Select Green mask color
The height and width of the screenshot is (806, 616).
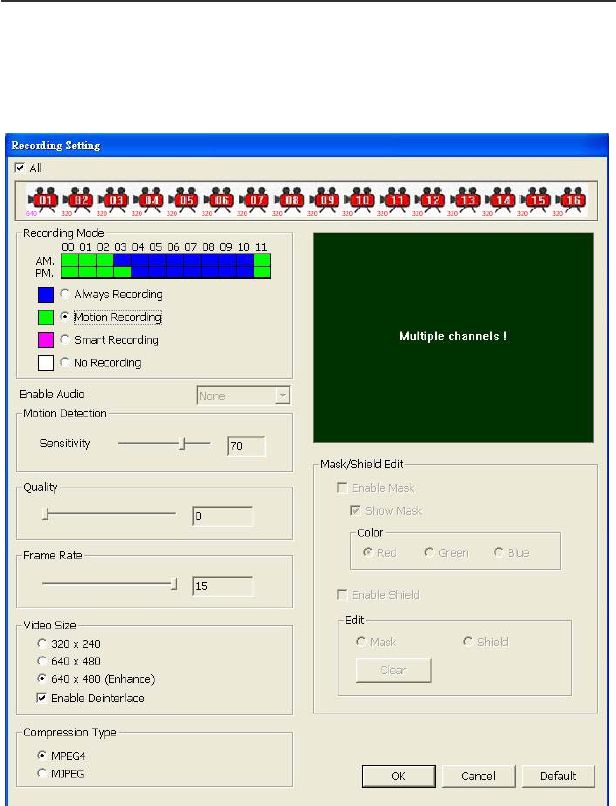click(x=429, y=552)
